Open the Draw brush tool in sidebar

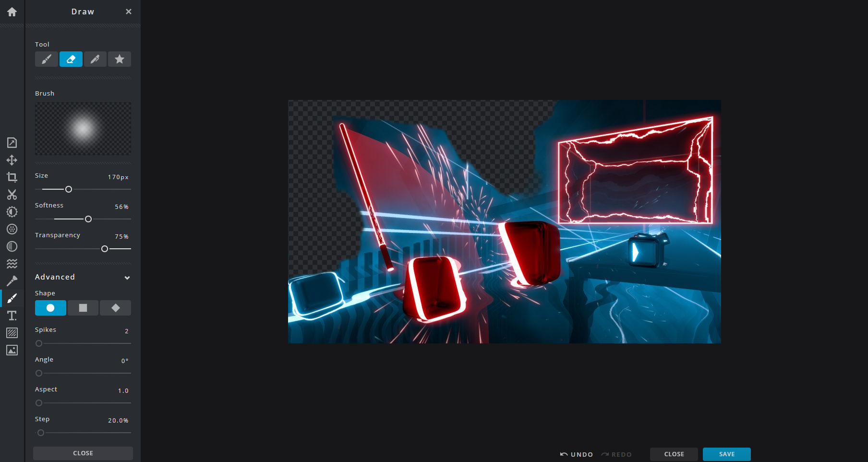click(x=12, y=298)
